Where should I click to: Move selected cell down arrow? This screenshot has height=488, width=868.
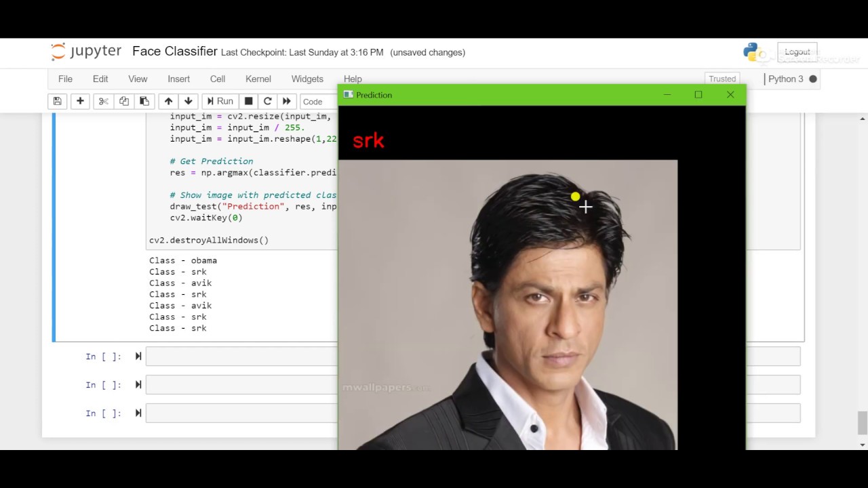tap(189, 101)
